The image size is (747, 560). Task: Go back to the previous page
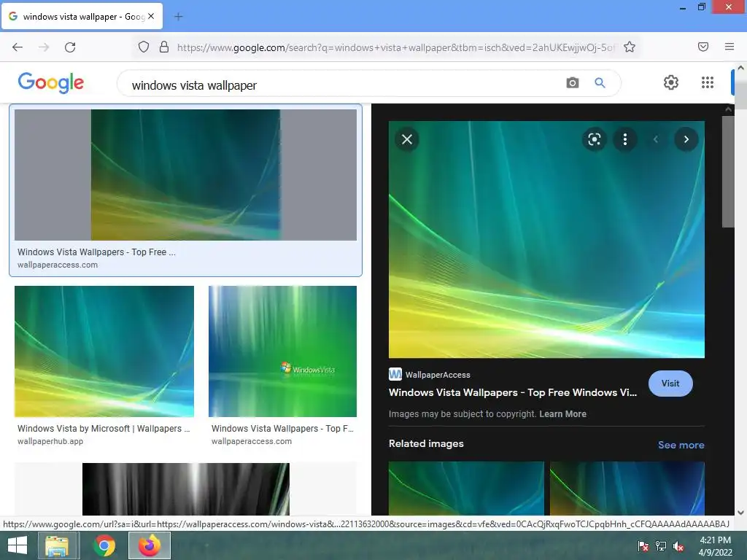(x=18, y=47)
